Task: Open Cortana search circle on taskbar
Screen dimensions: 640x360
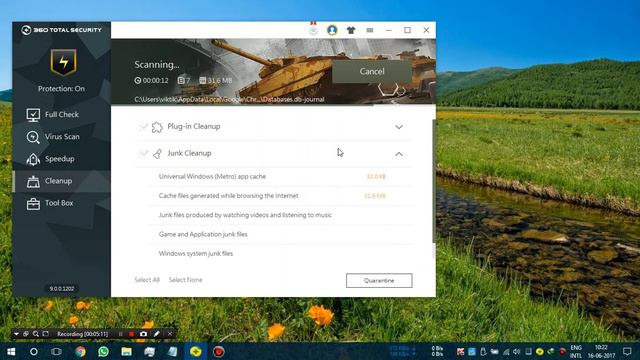Action: (x=34, y=351)
